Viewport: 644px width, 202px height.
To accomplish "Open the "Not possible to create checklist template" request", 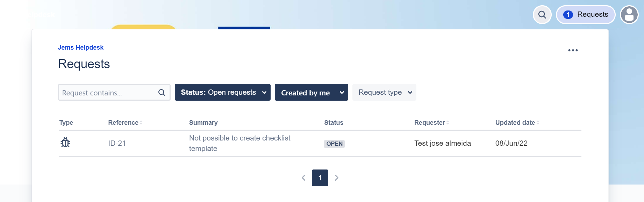I will point(240,143).
